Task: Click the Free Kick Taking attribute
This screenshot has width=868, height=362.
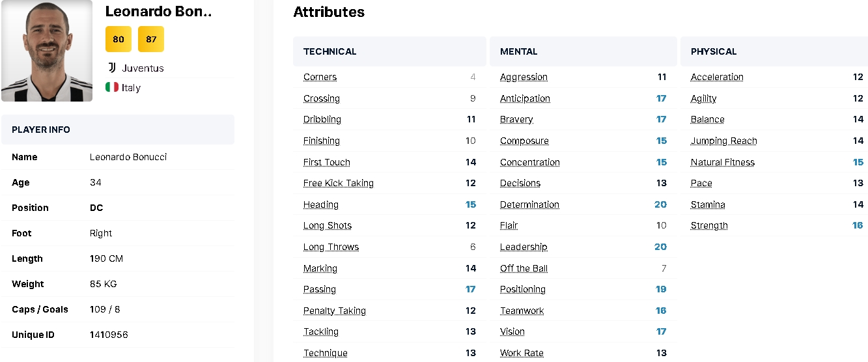Action: tap(338, 183)
